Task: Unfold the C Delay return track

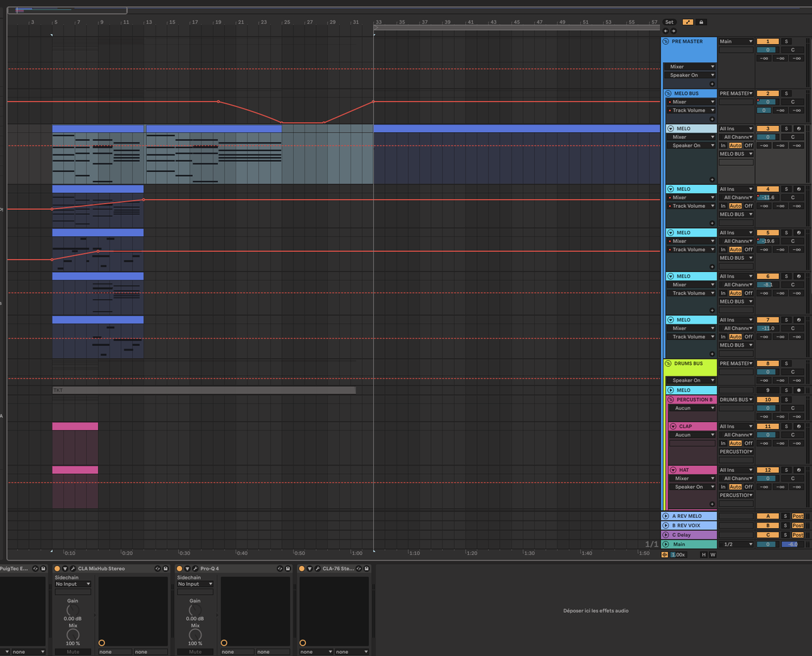Action: 667,535
